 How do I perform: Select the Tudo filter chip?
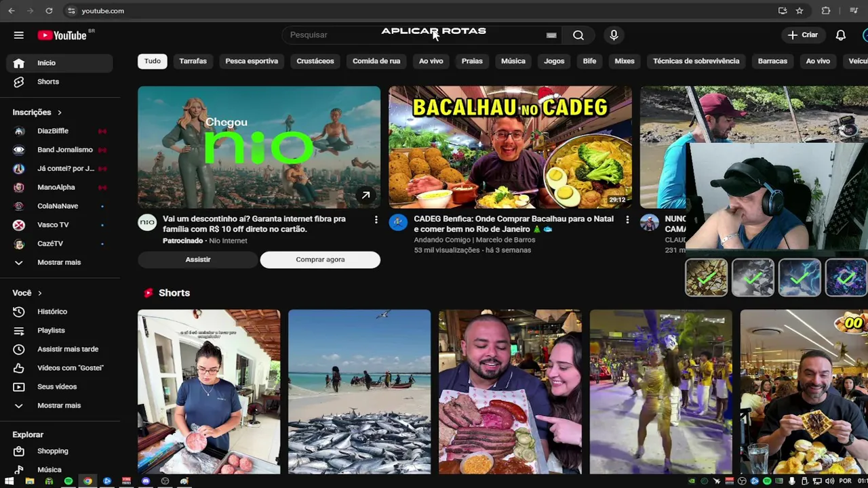(x=153, y=61)
